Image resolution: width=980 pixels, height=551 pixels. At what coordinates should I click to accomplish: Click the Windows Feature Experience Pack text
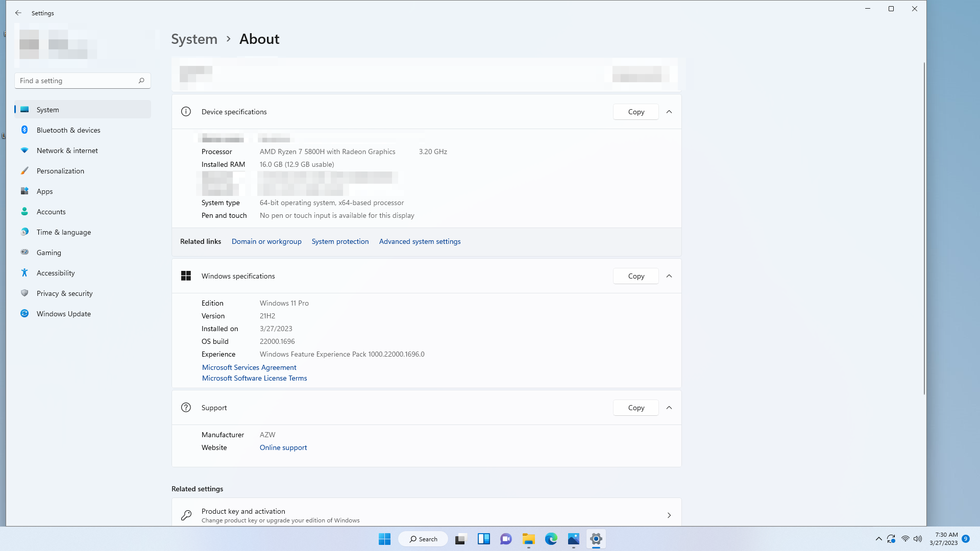click(342, 354)
